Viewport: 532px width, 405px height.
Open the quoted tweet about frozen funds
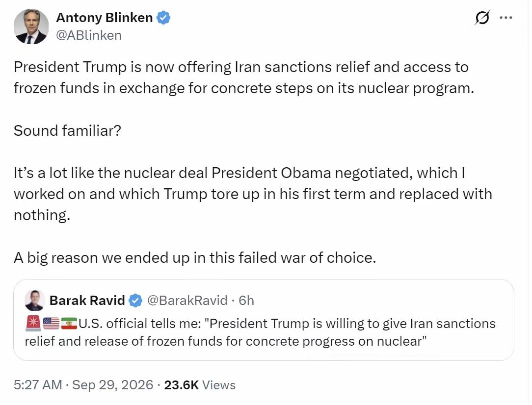[264, 320]
